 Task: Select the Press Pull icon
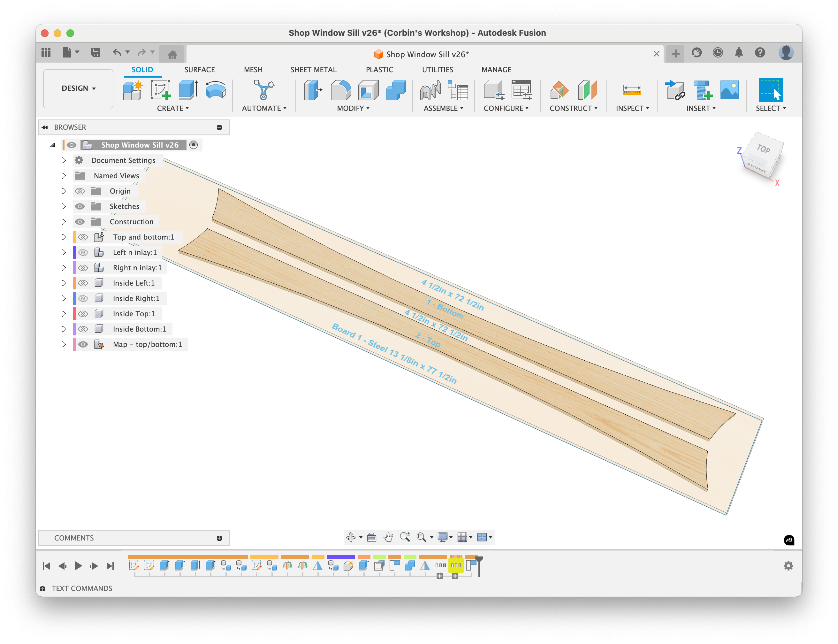313,90
